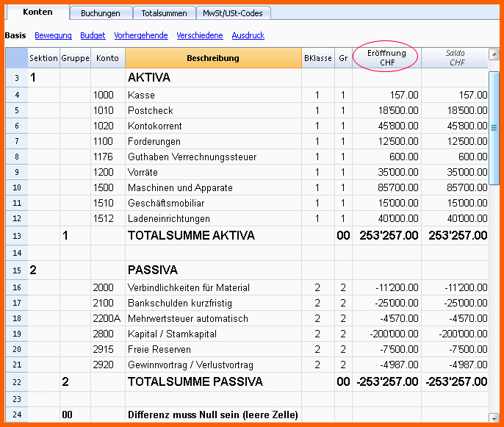This screenshot has height=427, width=504.
Task: Click the table's top-left corner cell
Action: (x=17, y=58)
